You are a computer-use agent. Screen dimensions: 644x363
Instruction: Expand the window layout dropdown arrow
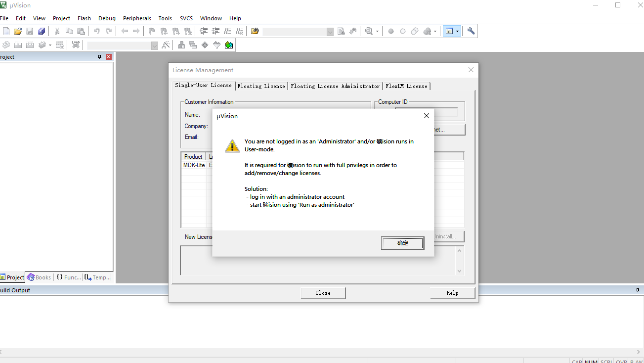point(458,31)
